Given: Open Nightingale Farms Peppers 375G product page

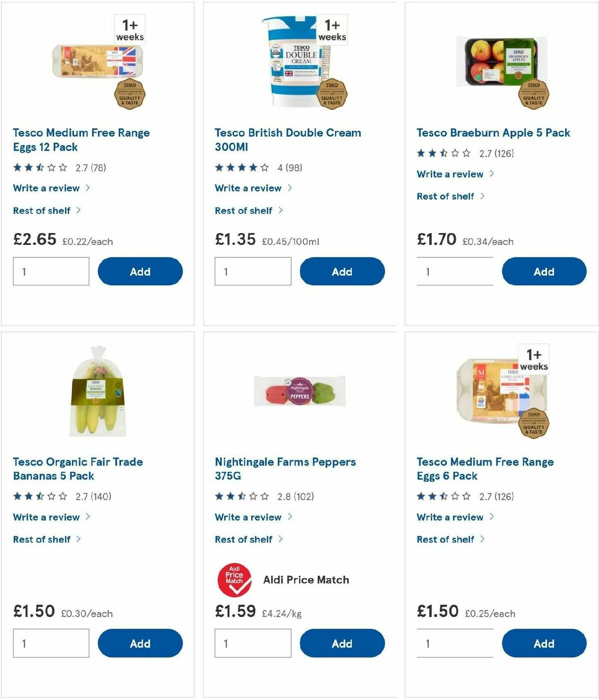Looking at the screenshot, I should coord(285,469).
